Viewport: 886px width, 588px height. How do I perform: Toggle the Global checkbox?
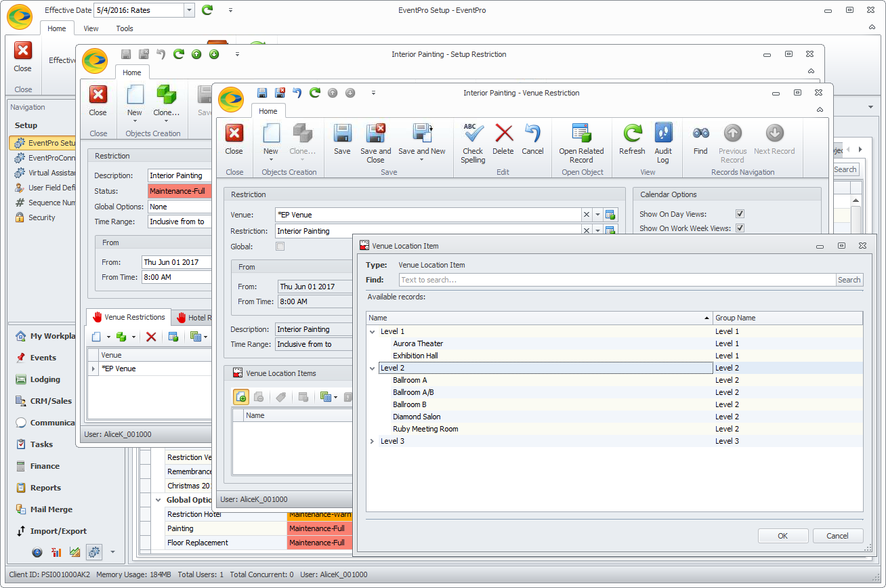coord(280,247)
